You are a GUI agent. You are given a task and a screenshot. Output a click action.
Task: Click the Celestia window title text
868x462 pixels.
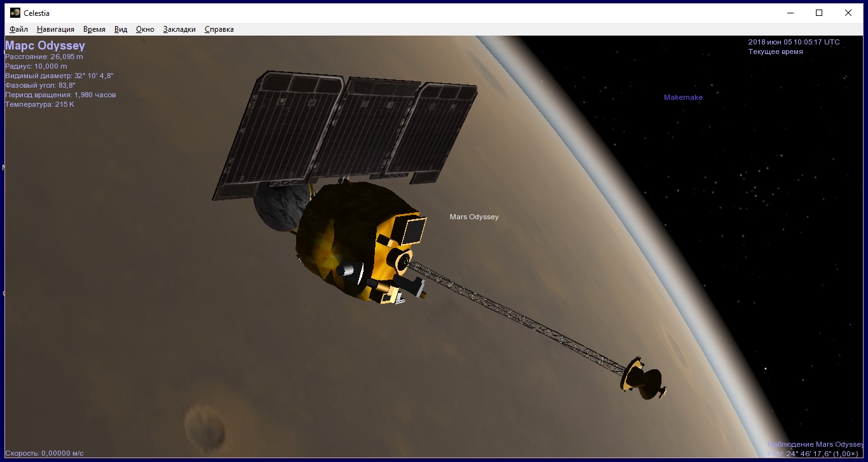point(37,13)
